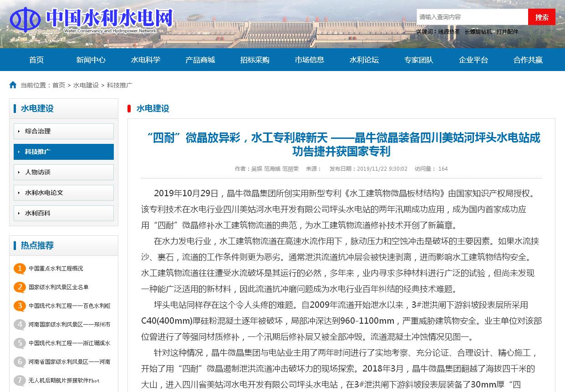The height and width of the screenshot is (392, 565).
Task: Open the 地源热泵 keyword link
Action: click(449, 32)
